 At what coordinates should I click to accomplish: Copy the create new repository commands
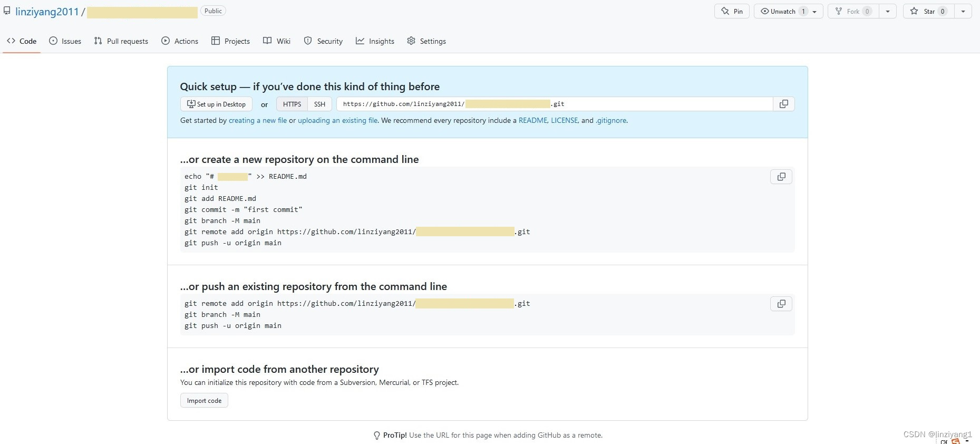pos(781,177)
